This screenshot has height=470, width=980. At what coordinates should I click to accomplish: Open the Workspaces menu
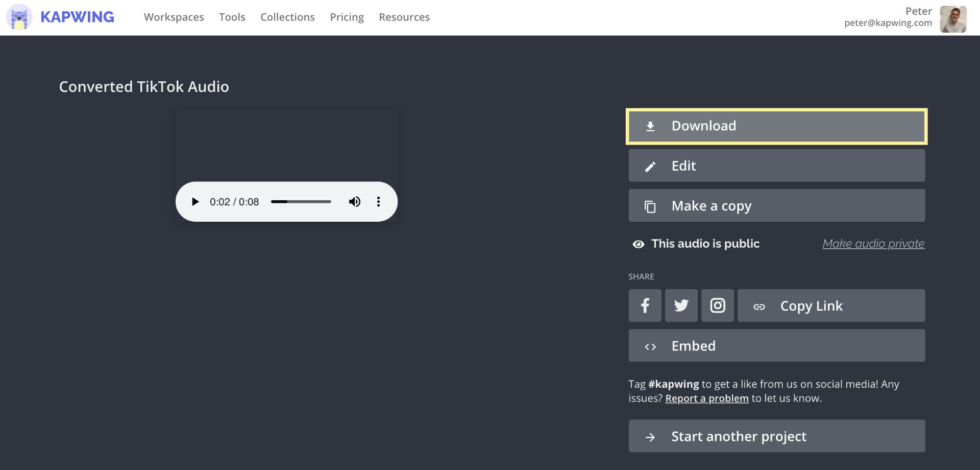pos(174,17)
